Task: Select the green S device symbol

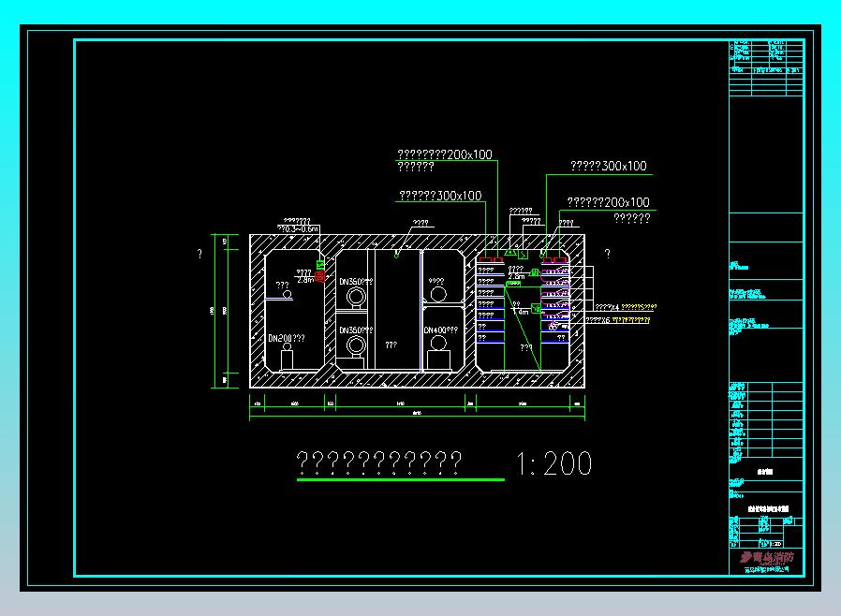Action: pos(320,265)
